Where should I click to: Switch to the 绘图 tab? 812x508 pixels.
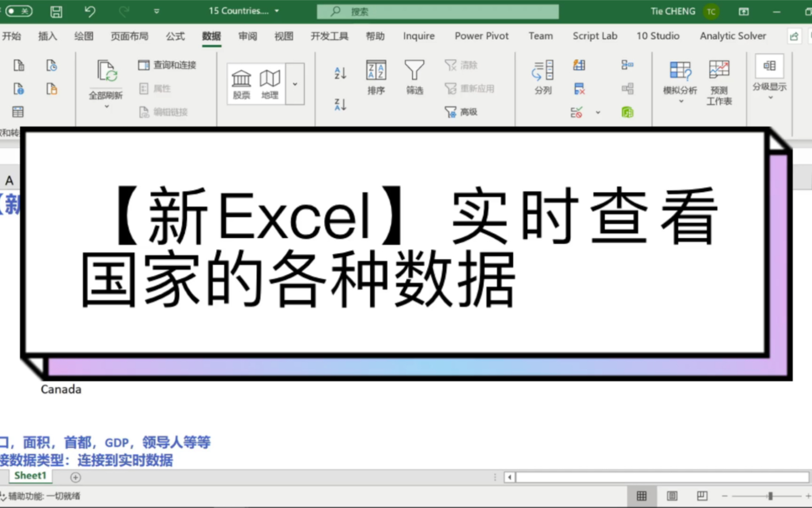84,36
